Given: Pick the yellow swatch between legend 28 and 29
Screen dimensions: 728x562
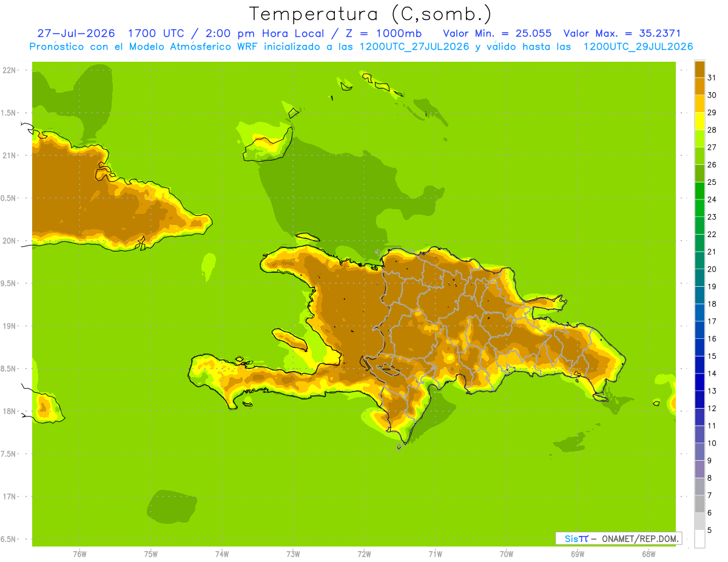Looking at the screenshot, I should click(x=699, y=121).
